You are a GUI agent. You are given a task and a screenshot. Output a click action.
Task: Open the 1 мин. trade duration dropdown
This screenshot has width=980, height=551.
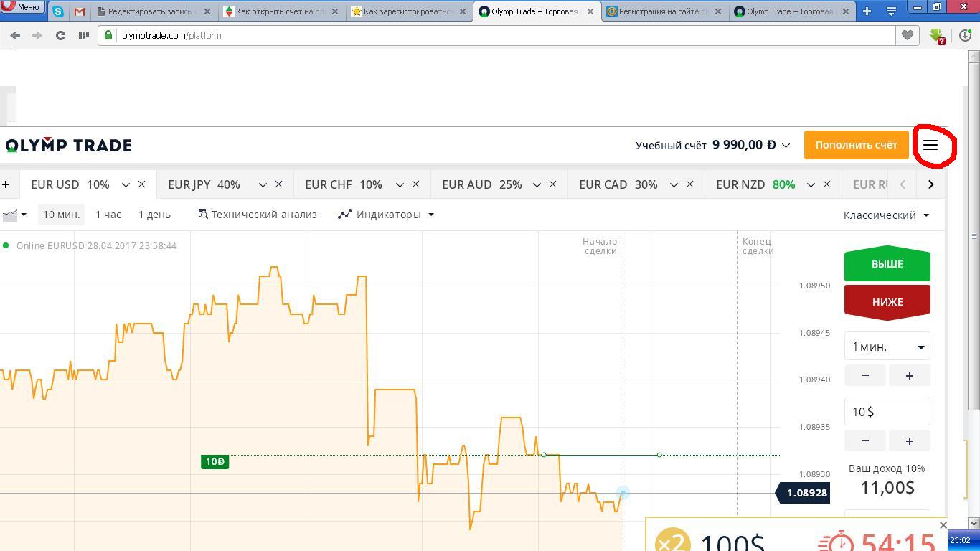[x=887, y=347]
